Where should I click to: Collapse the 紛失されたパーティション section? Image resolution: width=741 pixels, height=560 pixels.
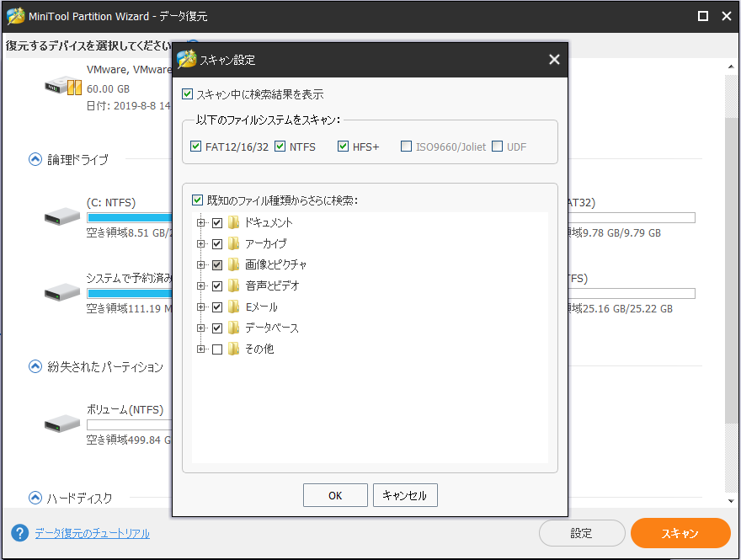(35, 366)
